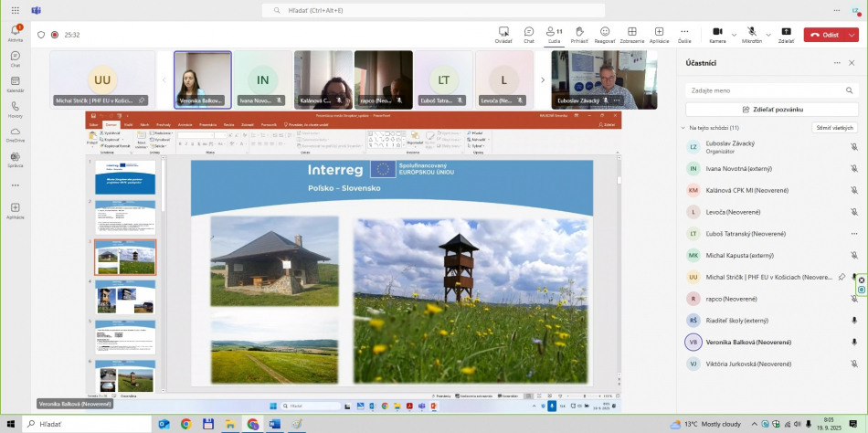Expand the dropdown arrow beside Odísť

point(852,35)
